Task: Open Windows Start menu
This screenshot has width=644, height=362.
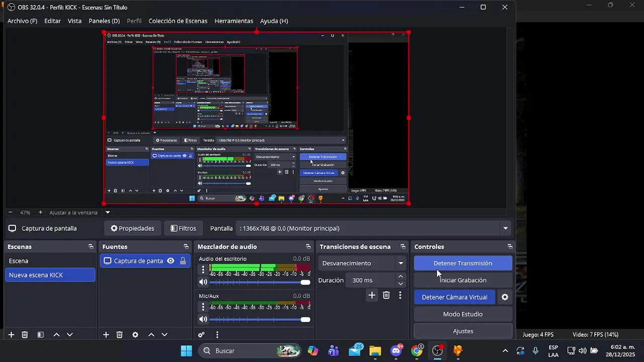Action: coord(186,350)
